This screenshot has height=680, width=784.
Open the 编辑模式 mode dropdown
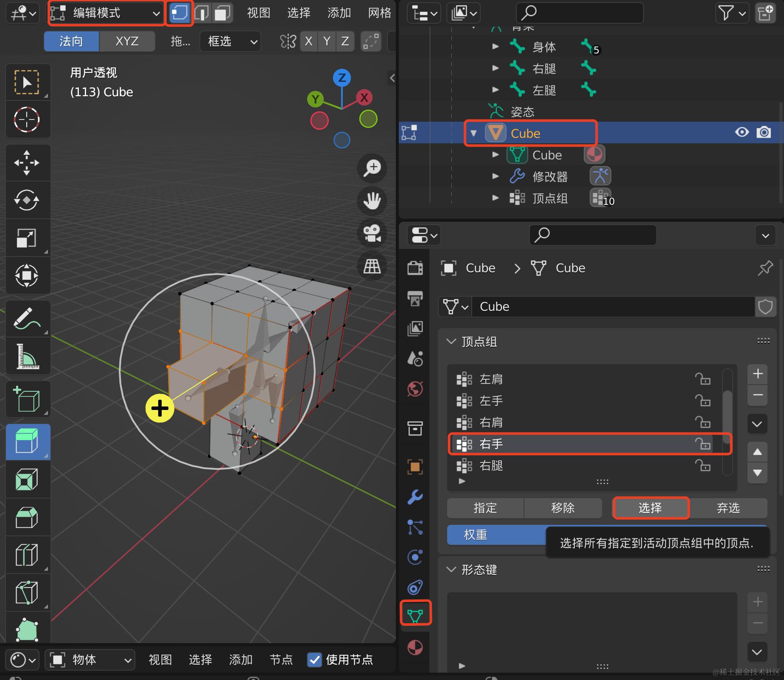tap(106, 13)
